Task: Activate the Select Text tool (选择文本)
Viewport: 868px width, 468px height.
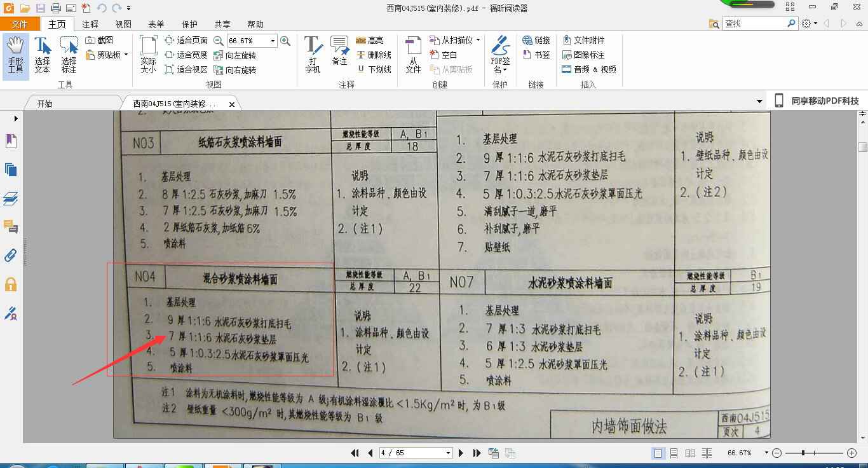Action: coord(42,56)
